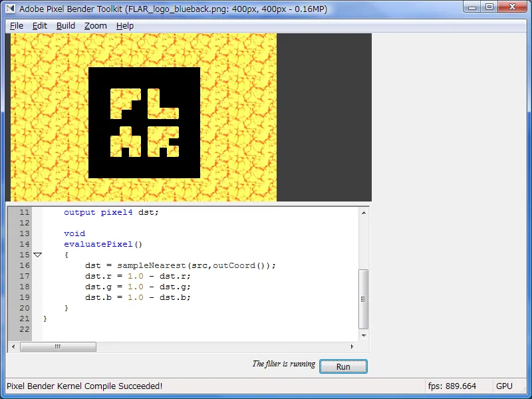
Task: Click the fps: 889.664 status entry
Action: [x=452, y=386]
